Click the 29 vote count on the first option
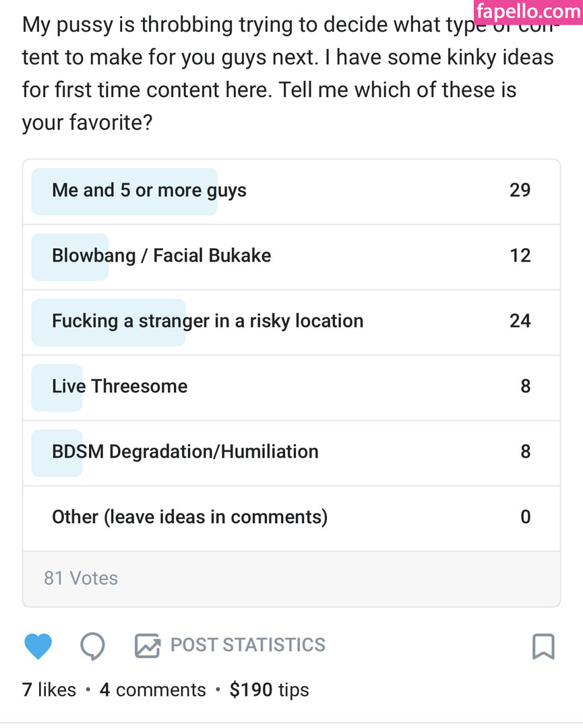Image resolution: width=583 pixels, height=728 pixels. (520, 191)
